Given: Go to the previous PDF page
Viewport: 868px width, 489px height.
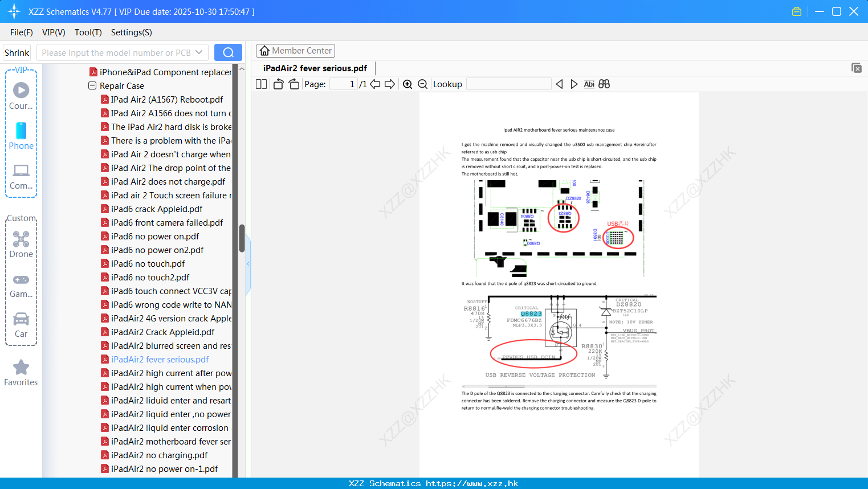Looking at the screenshot, I should click(375, 84).
